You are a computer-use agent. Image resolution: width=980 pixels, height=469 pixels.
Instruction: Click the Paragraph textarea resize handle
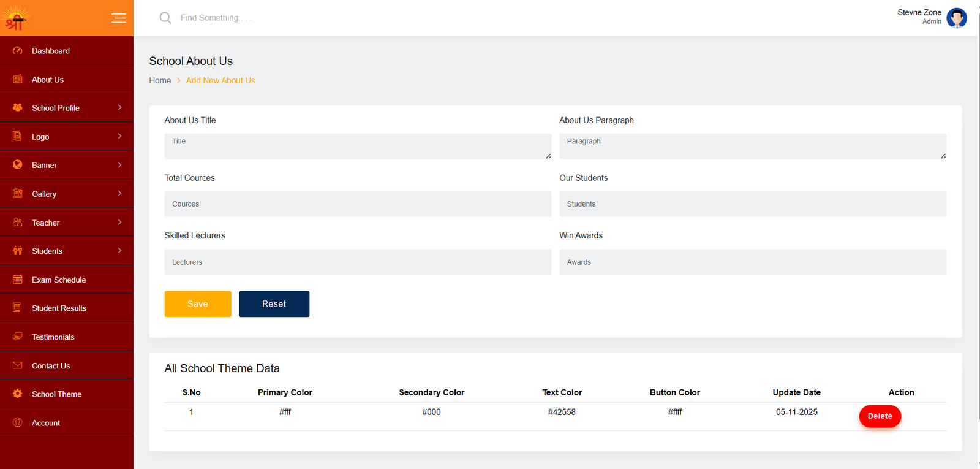pyautogui.click(x=943, y=156)
